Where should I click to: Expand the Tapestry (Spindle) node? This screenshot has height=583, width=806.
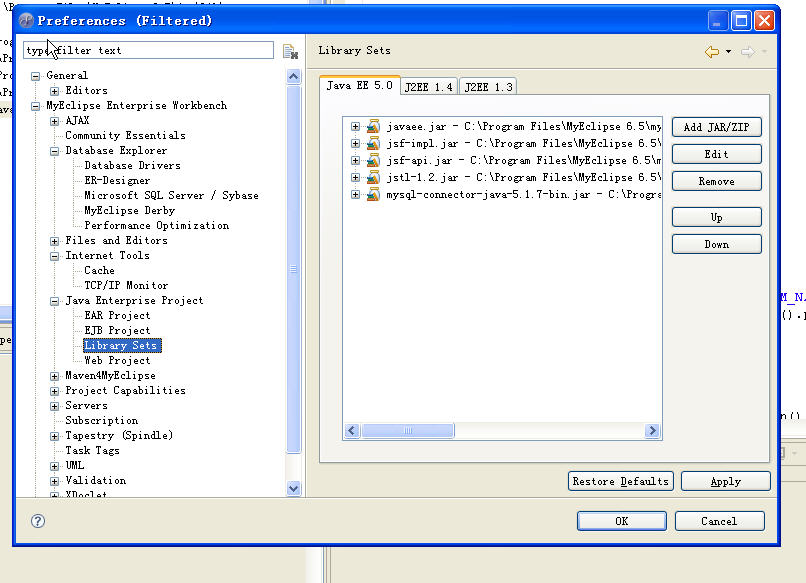coord(54,436)
